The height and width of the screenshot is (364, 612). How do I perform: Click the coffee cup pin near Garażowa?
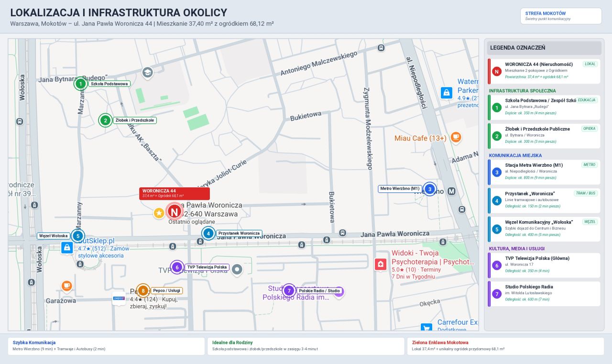coord(66,286)
